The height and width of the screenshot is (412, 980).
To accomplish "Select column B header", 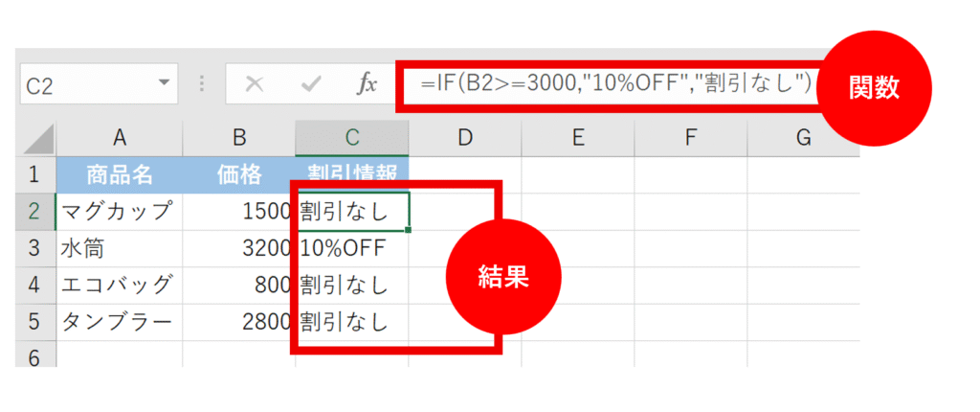I will point(238,138).
